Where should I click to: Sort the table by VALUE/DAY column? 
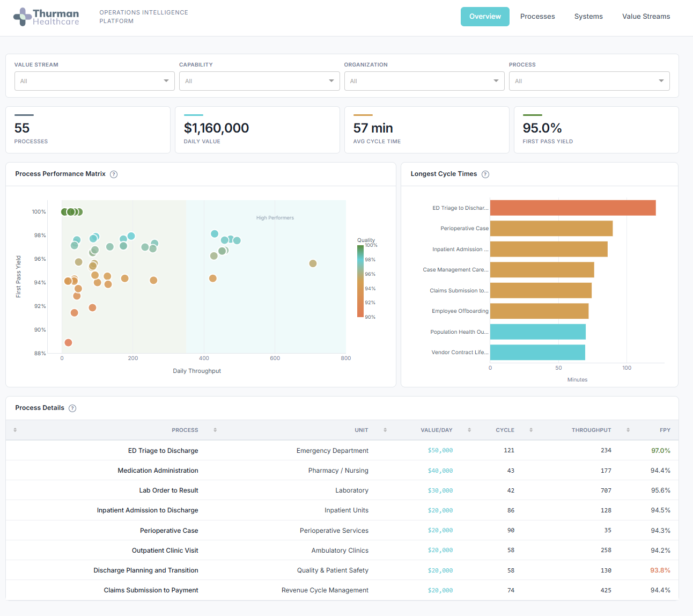click(x=469, y=430)
